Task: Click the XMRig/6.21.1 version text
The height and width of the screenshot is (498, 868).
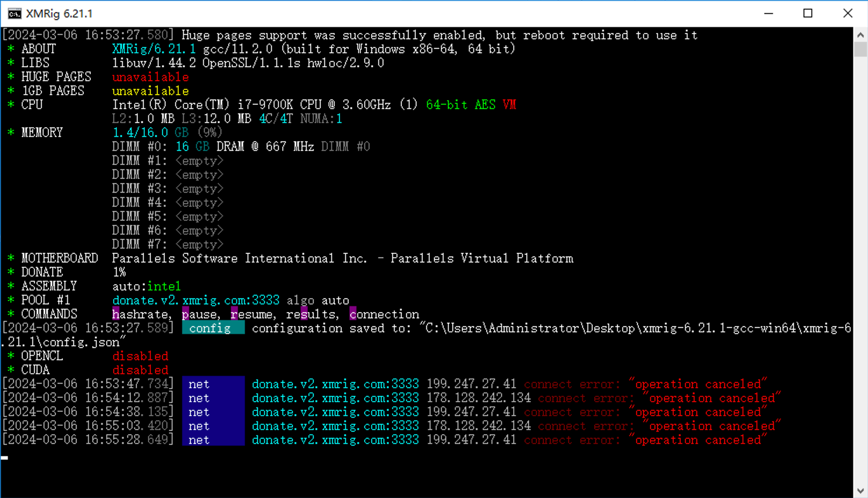Action: click(x=154, y=49)
